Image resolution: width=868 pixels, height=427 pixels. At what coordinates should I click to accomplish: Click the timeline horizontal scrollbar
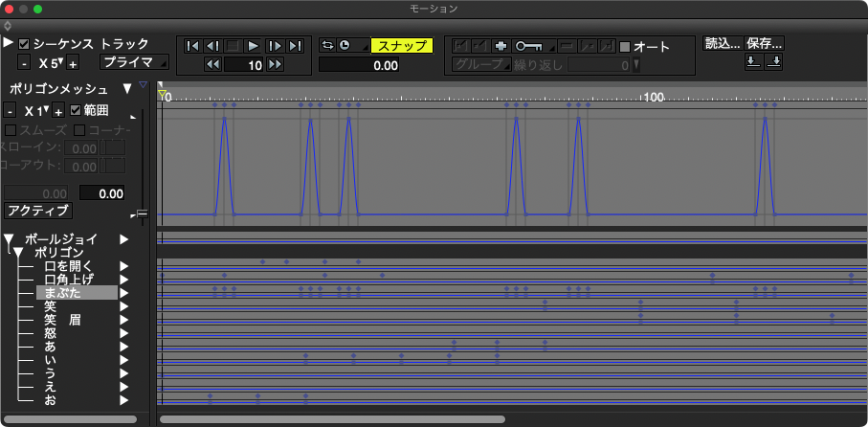(332, 419)
